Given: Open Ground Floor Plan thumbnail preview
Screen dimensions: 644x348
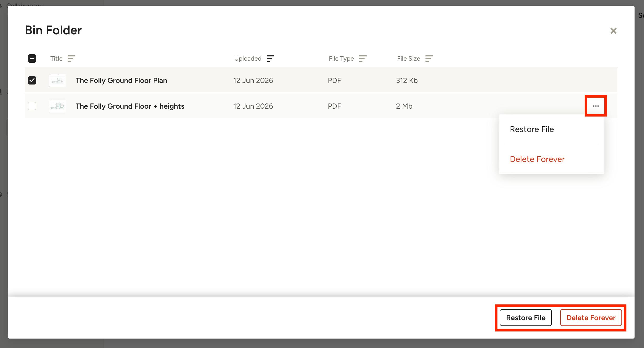Looking at the screenshot, I should (57, 80).
